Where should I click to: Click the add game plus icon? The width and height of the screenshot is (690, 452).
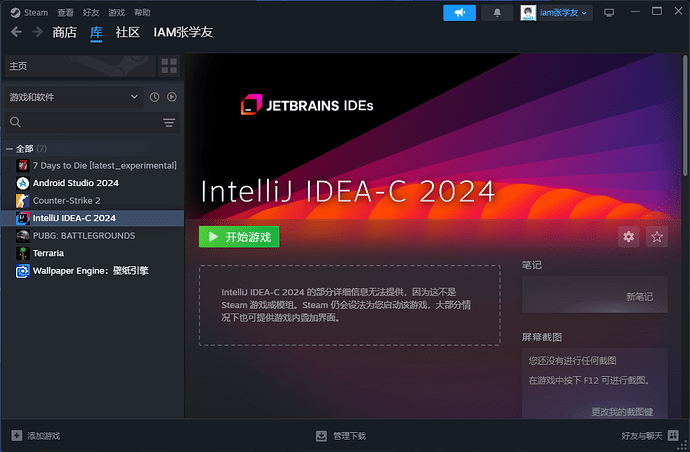17,436
